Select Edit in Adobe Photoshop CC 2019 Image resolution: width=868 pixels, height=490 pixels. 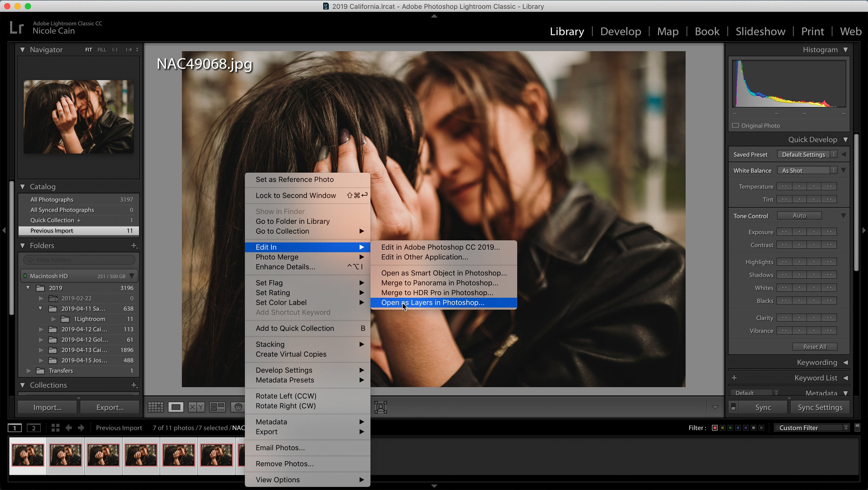441,247
